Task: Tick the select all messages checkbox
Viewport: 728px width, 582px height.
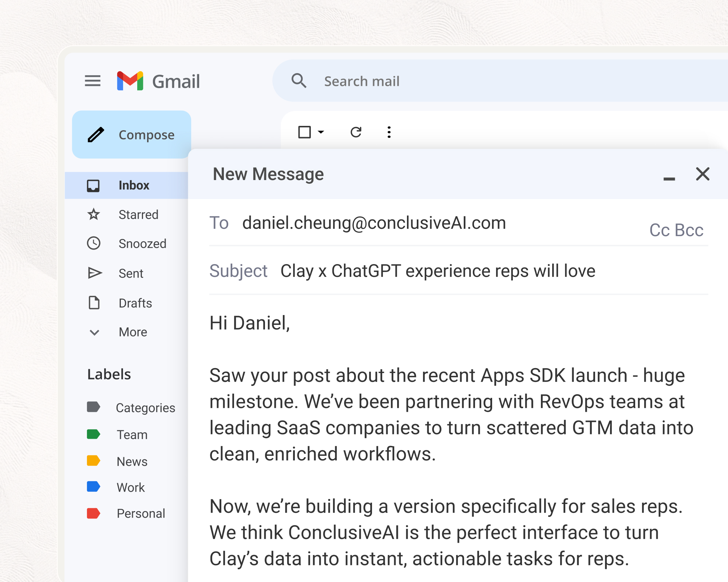Action: point(304,132)
